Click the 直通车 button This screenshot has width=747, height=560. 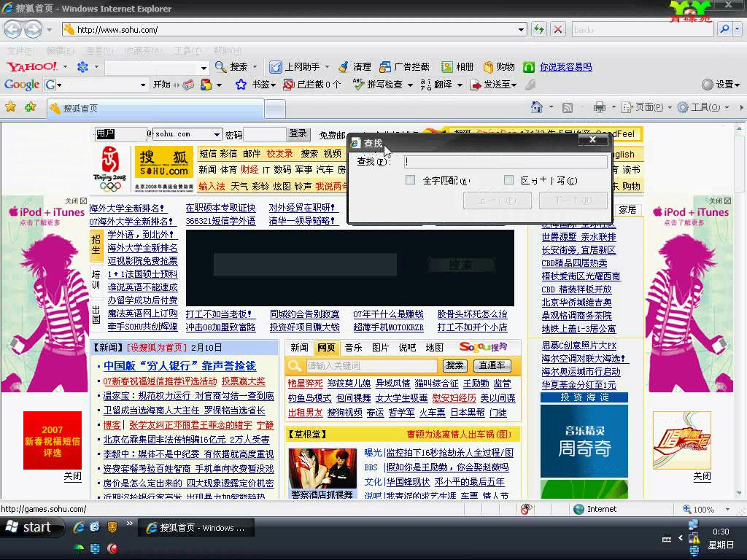pyautogui.click(x=492, y=365)
